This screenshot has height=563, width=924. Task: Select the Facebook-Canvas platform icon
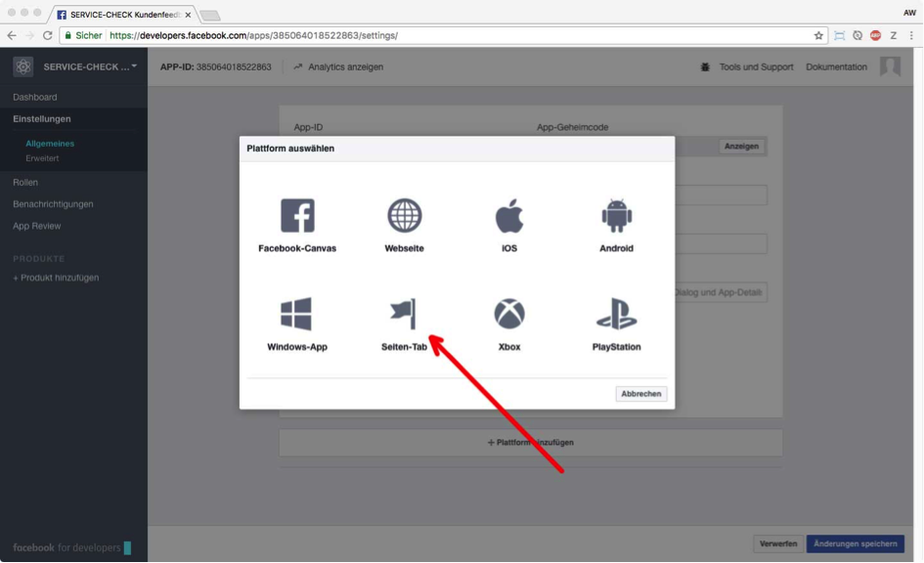click(x=297, y=216)
